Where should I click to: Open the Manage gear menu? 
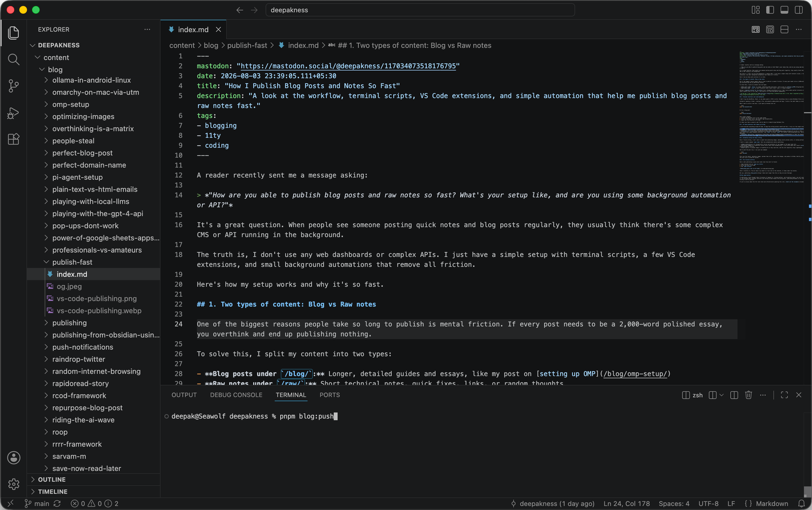point(14,485)
